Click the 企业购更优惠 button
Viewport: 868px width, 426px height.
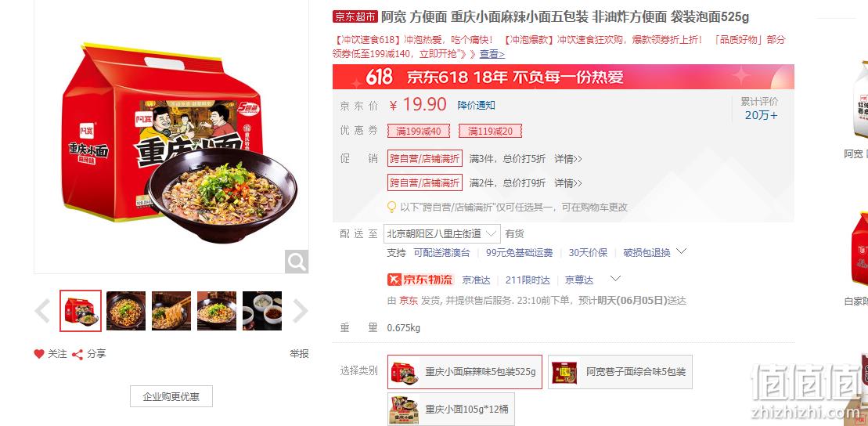tap(171, 397)
